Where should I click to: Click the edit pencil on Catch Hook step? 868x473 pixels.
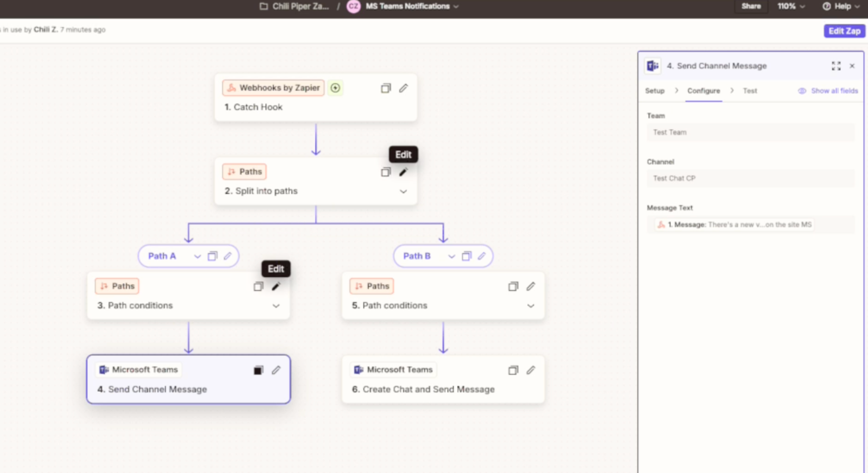403,88
